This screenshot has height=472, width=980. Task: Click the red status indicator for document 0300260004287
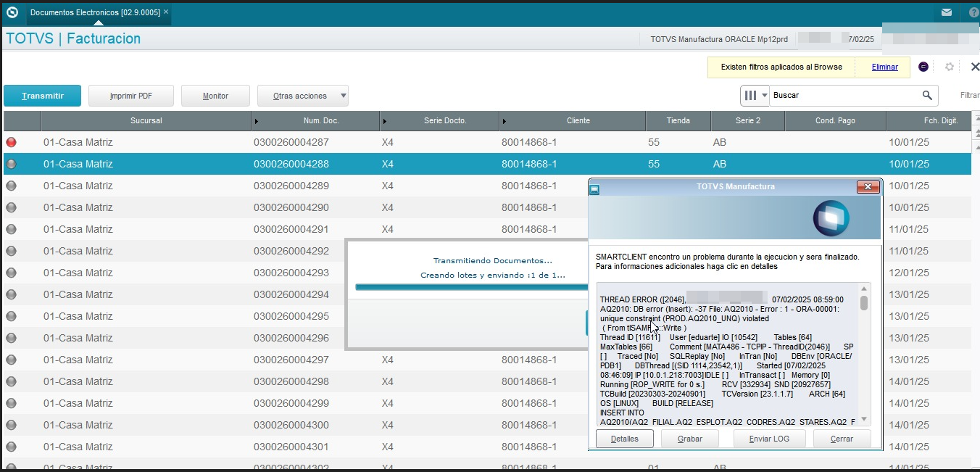pos(11,142)
